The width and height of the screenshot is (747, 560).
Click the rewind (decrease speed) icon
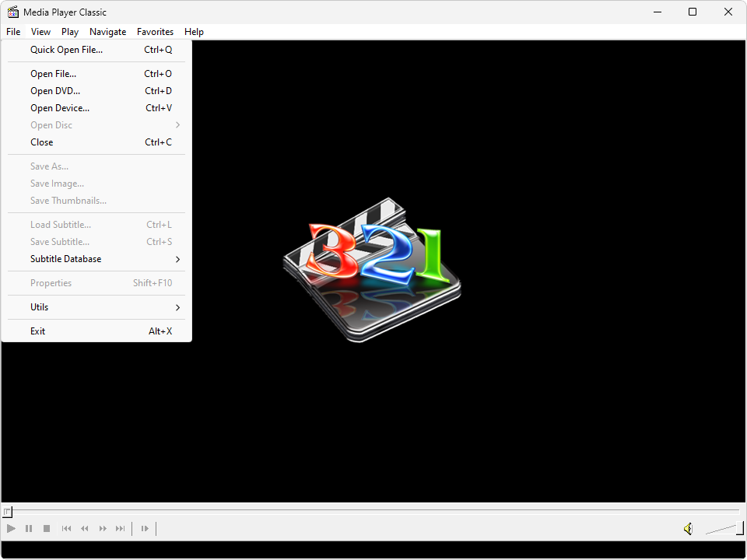tap(85, 529)
